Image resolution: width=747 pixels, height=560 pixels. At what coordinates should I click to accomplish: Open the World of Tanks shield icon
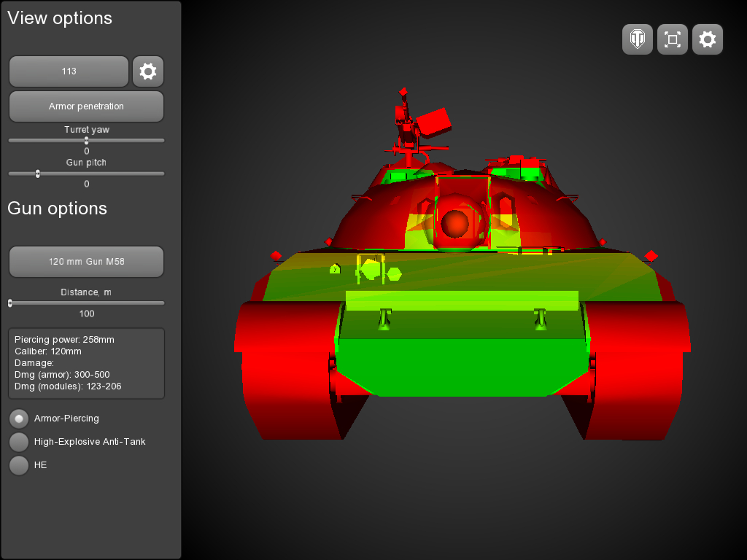(x=638, y=39)
